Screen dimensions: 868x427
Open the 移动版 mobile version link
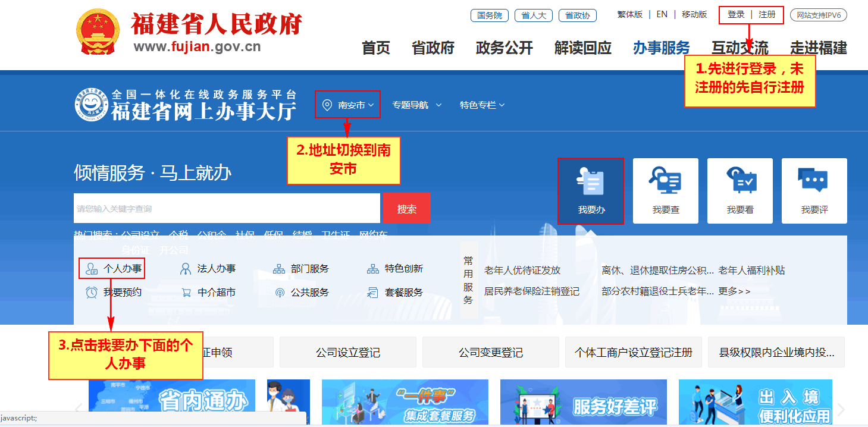point(694,15)
